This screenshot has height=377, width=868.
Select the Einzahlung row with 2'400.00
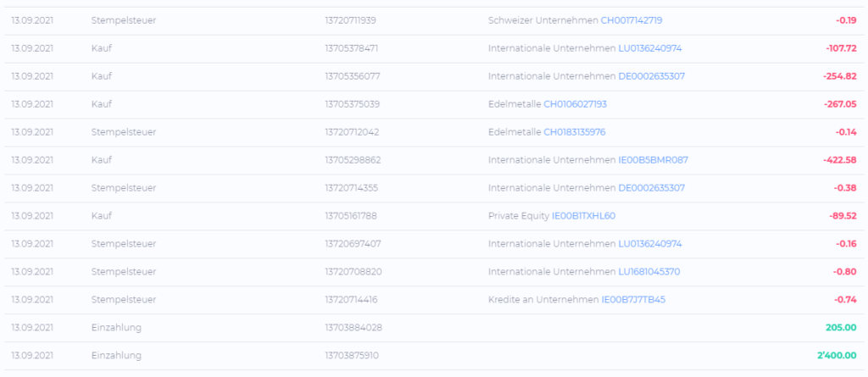(434, 356)
